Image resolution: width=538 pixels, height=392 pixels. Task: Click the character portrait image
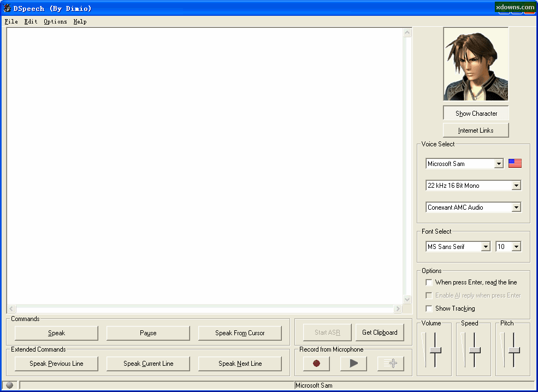click(x=476, y=64)
